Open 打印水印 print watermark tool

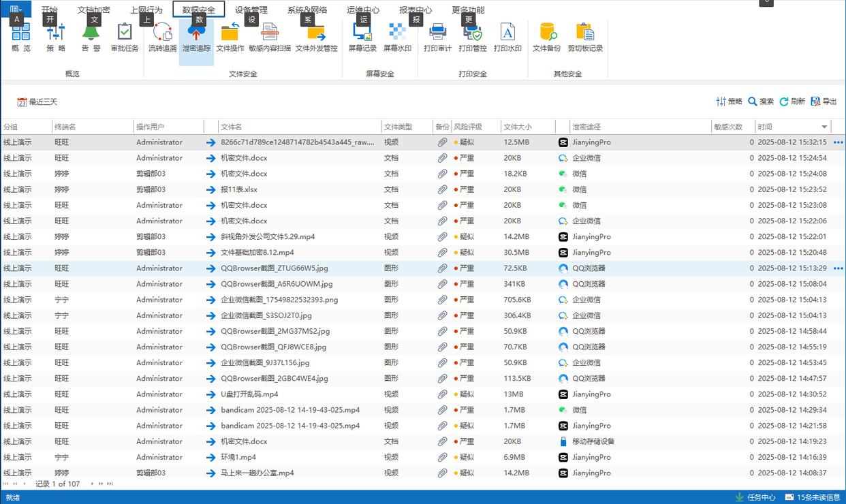(x=507, y=37)
